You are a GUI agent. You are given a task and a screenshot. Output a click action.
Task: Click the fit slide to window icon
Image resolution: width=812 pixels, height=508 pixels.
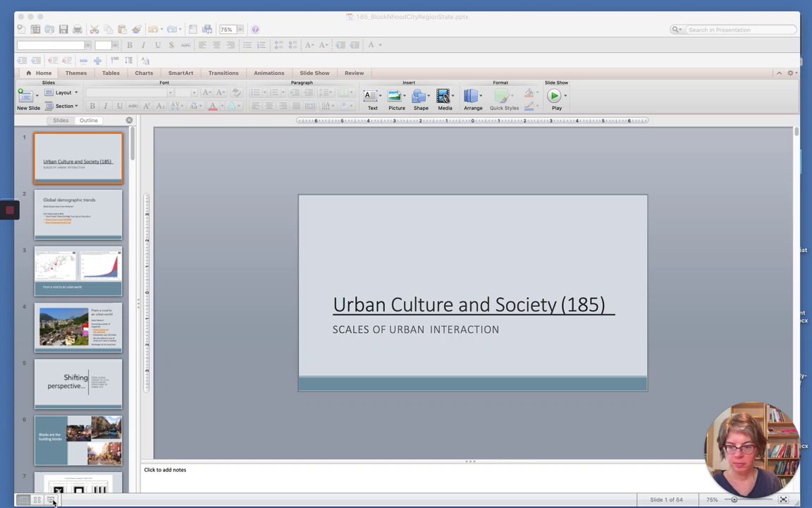pos(784,500)
